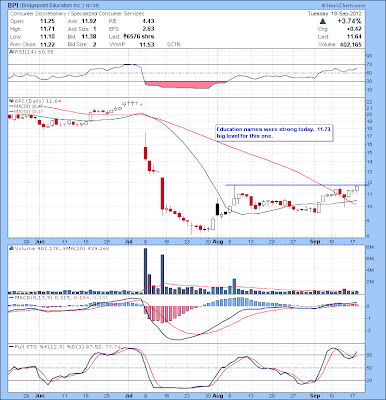The image size is (386, 400).
Task: Click the BPI ticker symbol title
Action: coord(12,6)
